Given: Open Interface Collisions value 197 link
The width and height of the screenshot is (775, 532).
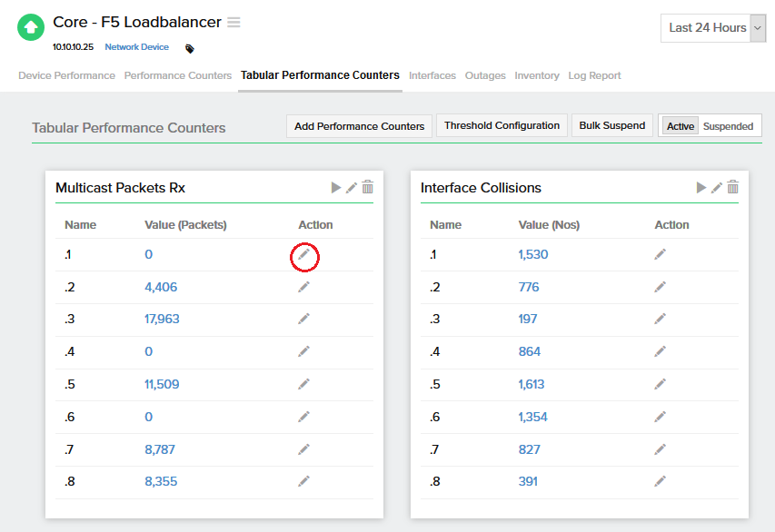Looking at the screenshot, I should 527,319.
